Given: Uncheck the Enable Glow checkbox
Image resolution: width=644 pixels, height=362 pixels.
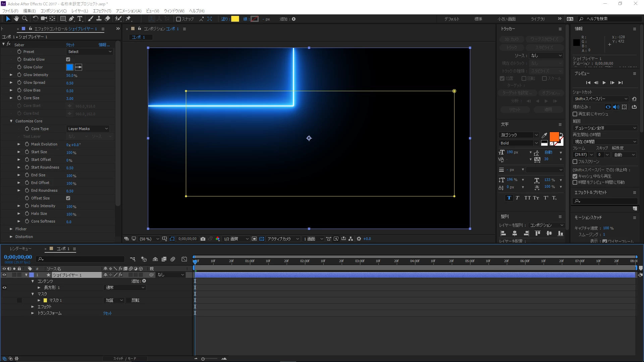Looking at the screenshot, I should pos(68,59).
